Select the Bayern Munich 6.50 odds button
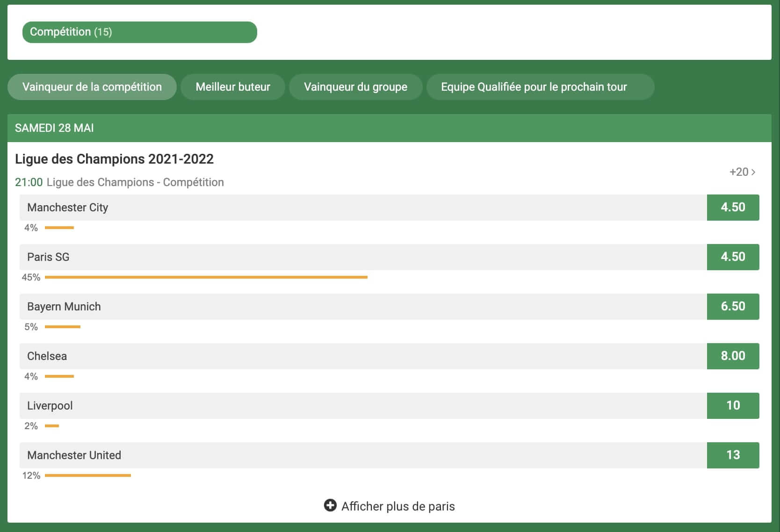Image resolution: width=780 pixels, height=532 pixels. (x=733, y=307)
